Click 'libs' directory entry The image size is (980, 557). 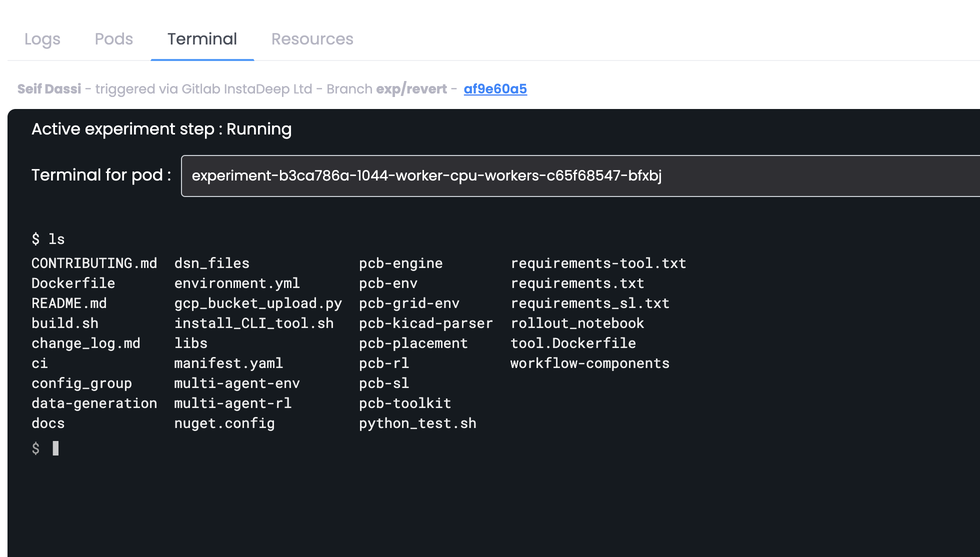click(x=190, y=343)
